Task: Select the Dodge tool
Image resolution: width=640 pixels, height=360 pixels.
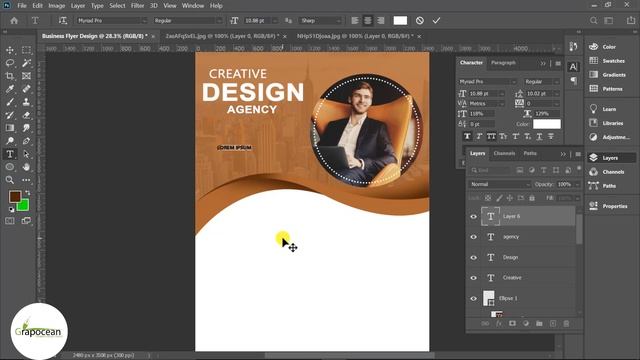Action: (x=10, y=141)
